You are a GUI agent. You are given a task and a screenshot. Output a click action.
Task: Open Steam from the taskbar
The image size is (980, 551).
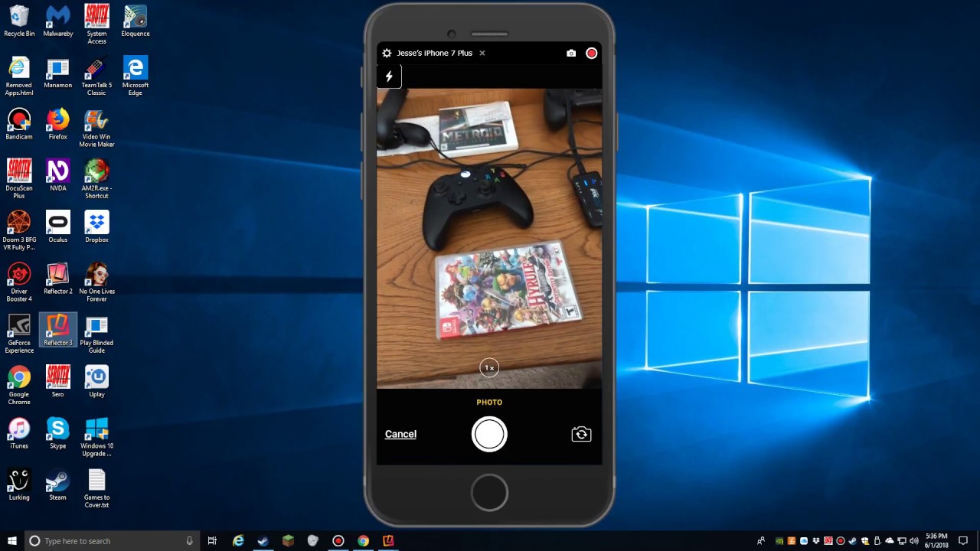tap(263, 540)
